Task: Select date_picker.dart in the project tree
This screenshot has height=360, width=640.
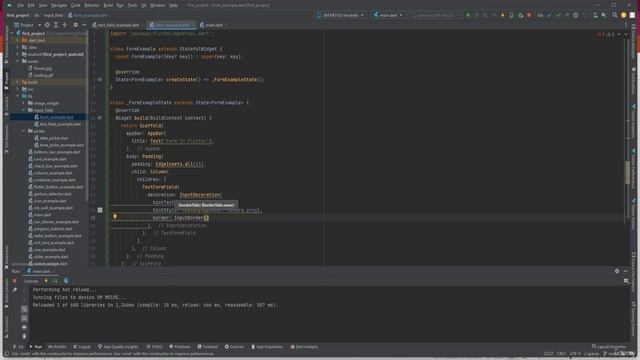Action: click(x=51, y=138)
